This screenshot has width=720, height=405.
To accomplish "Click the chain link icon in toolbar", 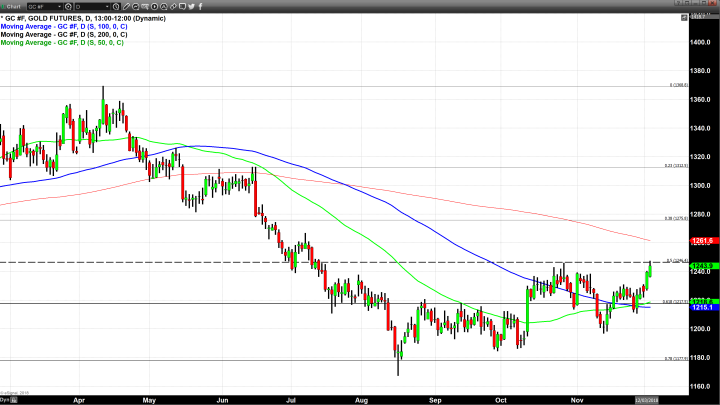I will 172,6.
